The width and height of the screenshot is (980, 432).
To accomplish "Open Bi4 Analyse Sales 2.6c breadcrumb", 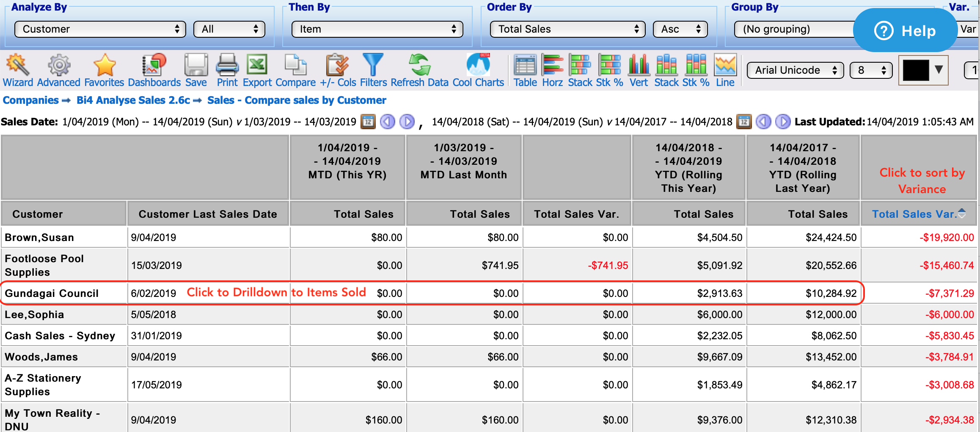I will 133,100.
